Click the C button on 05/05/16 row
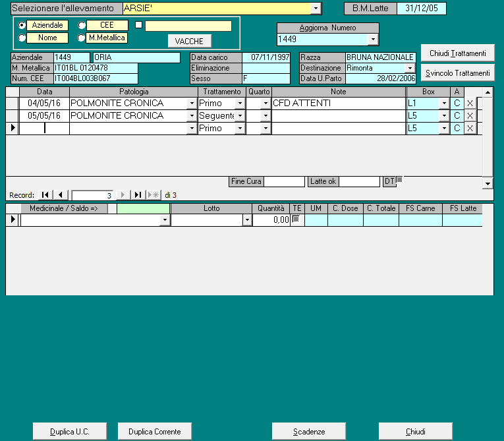Screen dimensions: 504x441 pos(457,116)
